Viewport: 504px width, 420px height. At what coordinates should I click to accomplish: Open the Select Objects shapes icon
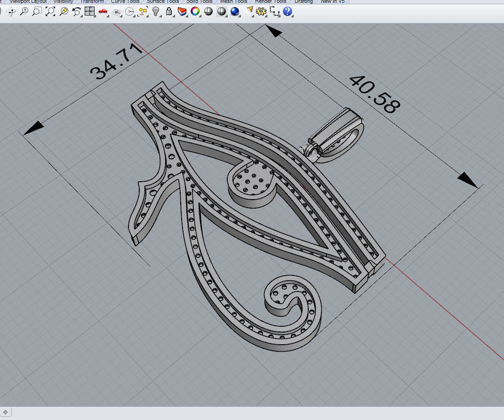143,12
